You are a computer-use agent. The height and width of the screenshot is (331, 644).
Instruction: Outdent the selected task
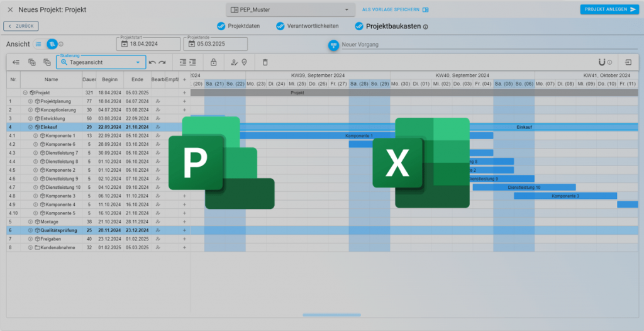coord(183,62)
